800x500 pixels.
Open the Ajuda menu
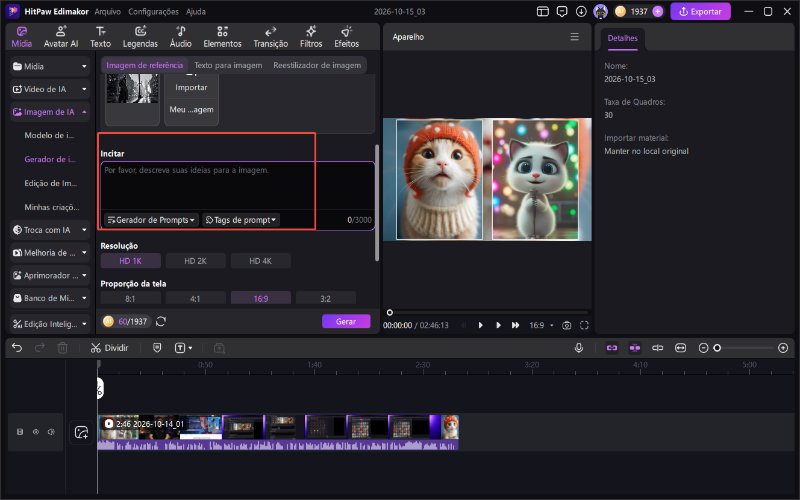[196, 11]
